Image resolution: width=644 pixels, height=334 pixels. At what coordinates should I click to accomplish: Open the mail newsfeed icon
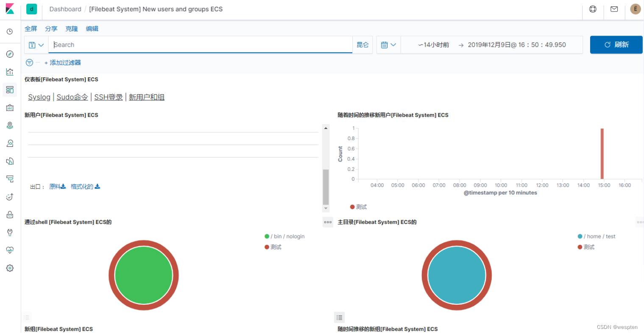click(x=614, y=9)
